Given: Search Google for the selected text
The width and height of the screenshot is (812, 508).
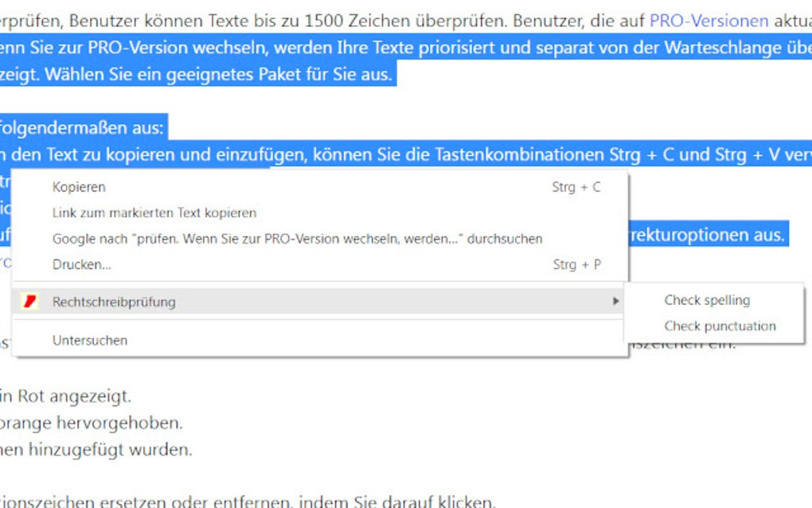Looking at the screenshot, I should tap(297, 239).
